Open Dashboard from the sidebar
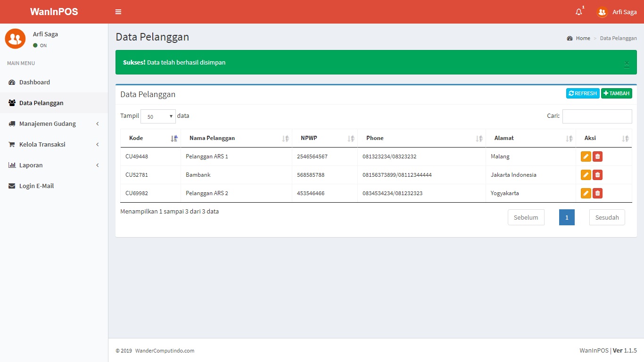Image resolution: width=644 pixels, height=362 pixels. click(x=54, y=82)
